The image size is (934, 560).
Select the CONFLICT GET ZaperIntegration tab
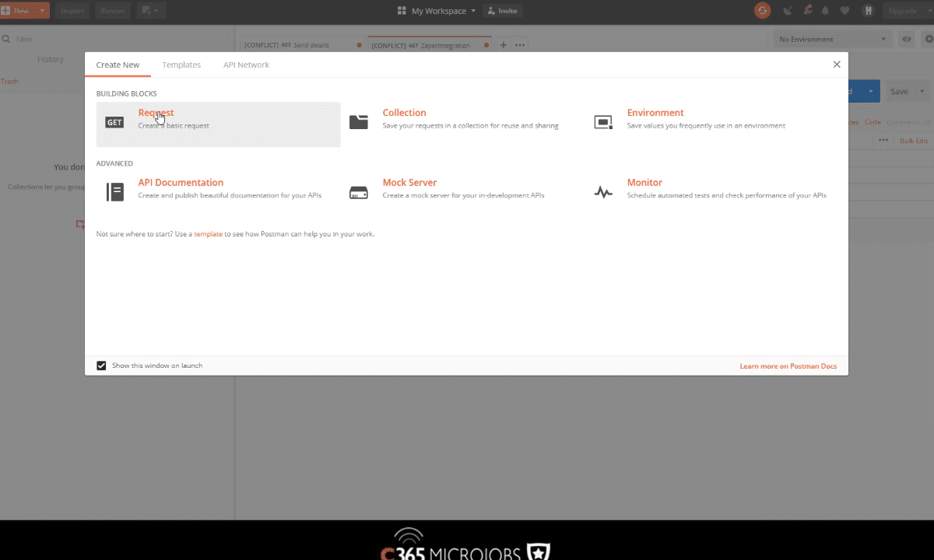pos(429,45)
